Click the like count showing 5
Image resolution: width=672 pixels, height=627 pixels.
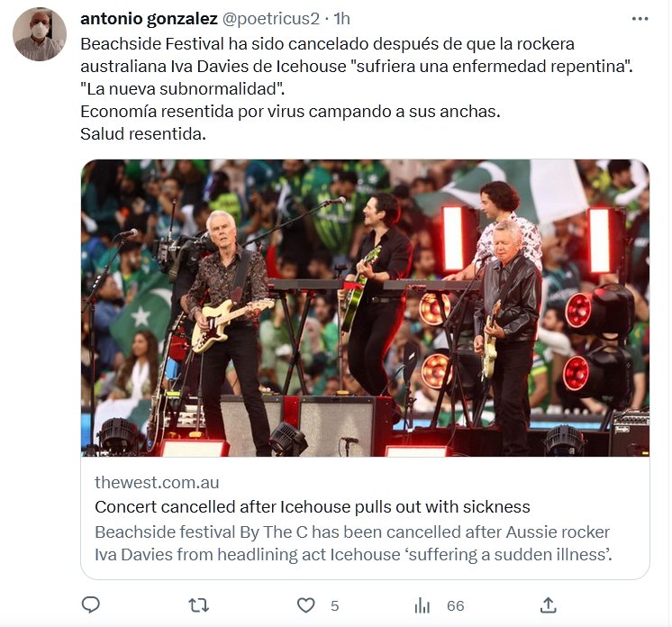coord(334,605)
